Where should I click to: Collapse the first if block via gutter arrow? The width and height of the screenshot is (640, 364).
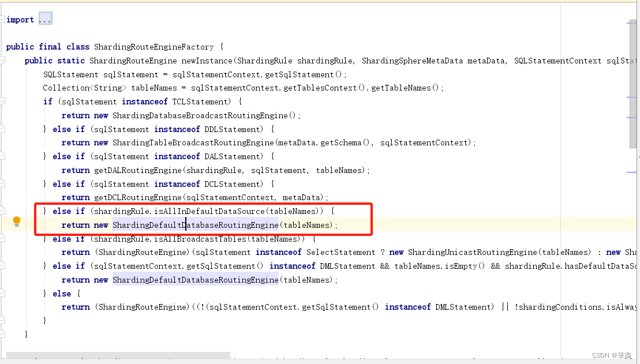click(x=2, y=102)
